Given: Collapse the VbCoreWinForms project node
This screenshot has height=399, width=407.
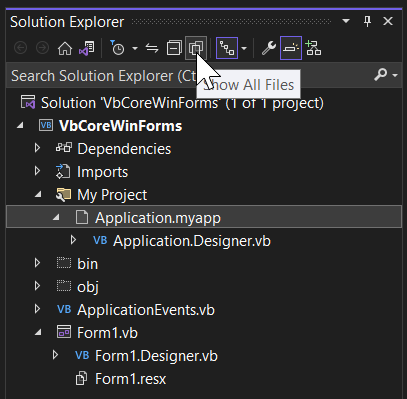Looking at the screenshot, I should (x=21, y=126).
